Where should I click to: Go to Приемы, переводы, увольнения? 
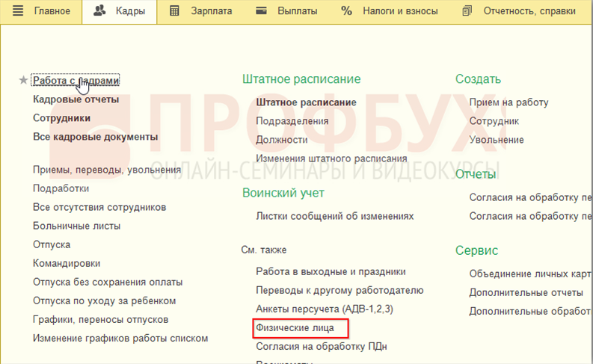point(107,170)
